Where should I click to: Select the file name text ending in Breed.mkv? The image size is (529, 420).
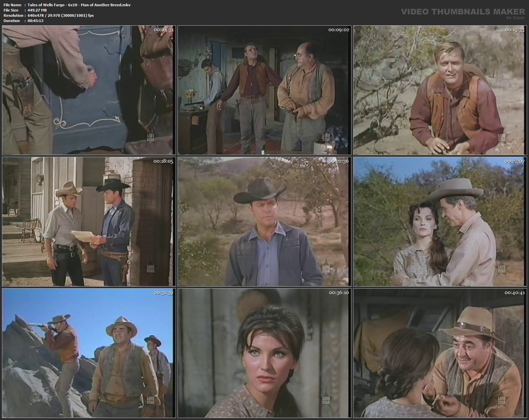pos(79,5)
